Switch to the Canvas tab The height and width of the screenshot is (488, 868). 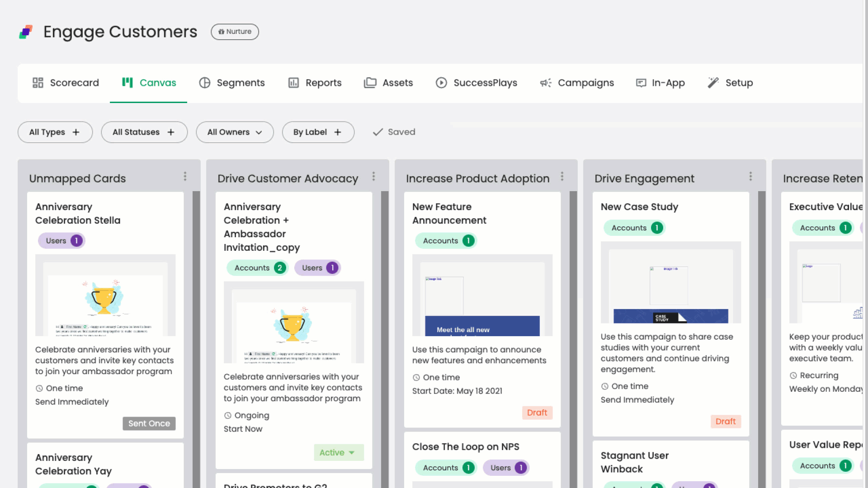pyautogui.click(x=149, y=83)
